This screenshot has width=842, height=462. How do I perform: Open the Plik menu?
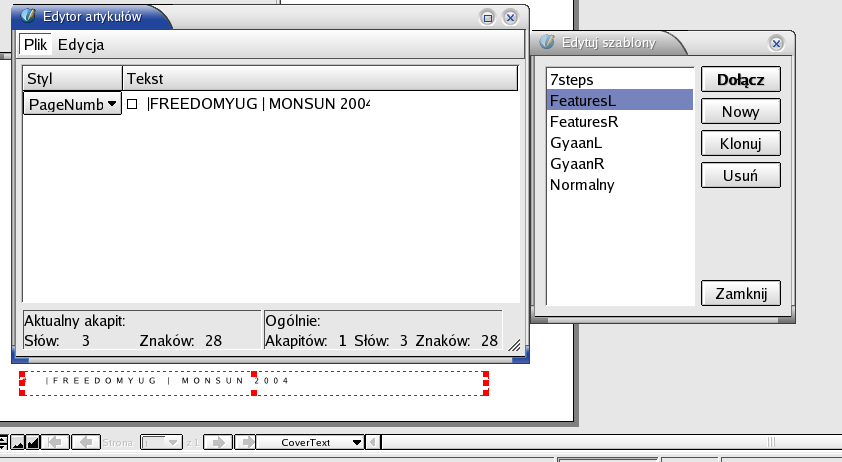[36, 45]
